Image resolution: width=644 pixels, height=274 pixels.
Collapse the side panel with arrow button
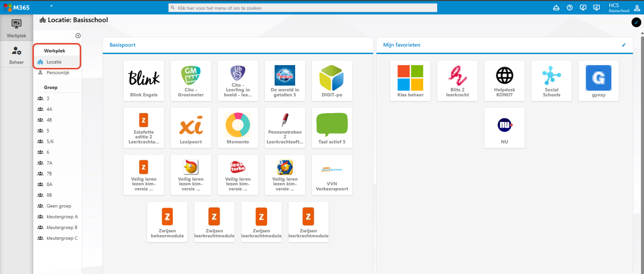(78, 35)
